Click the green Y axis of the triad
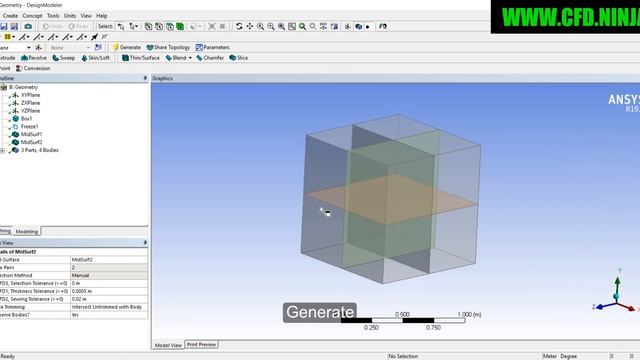 point(618,284)
